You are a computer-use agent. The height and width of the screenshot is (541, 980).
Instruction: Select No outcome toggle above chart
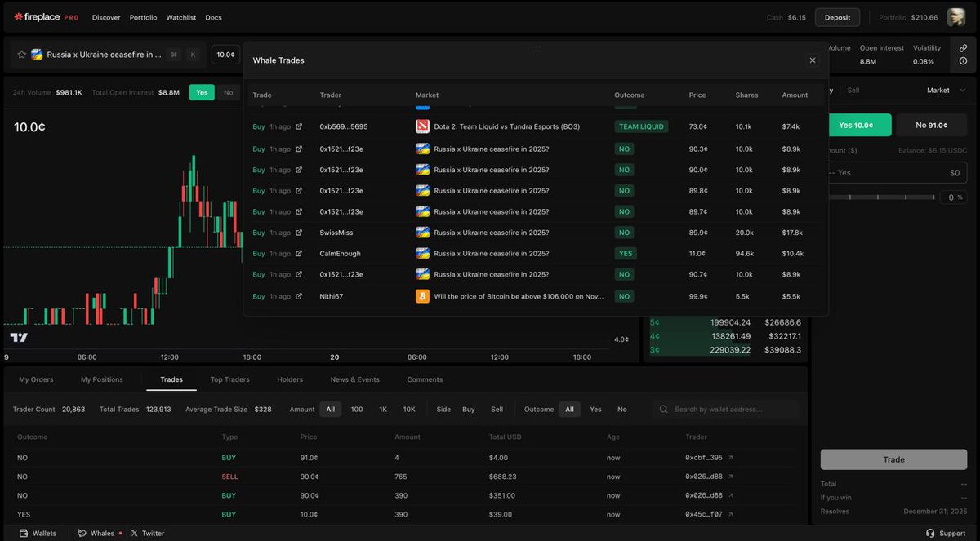coord(228,92)
